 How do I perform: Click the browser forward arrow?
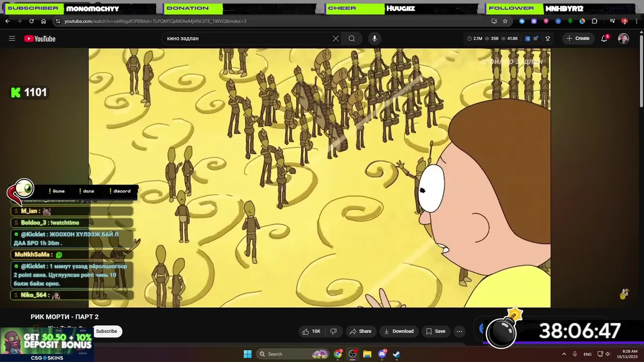coord(19,21)
